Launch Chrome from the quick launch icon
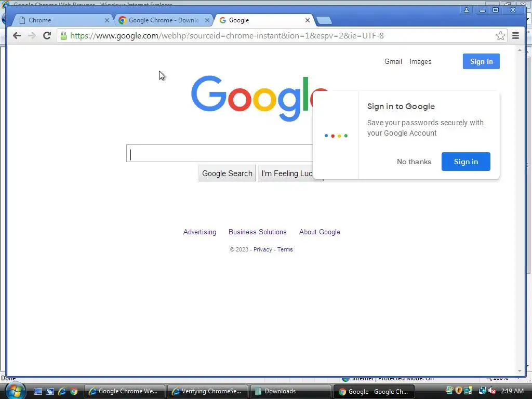The width and height of the screenshot is (532, 399). [74, 391]
